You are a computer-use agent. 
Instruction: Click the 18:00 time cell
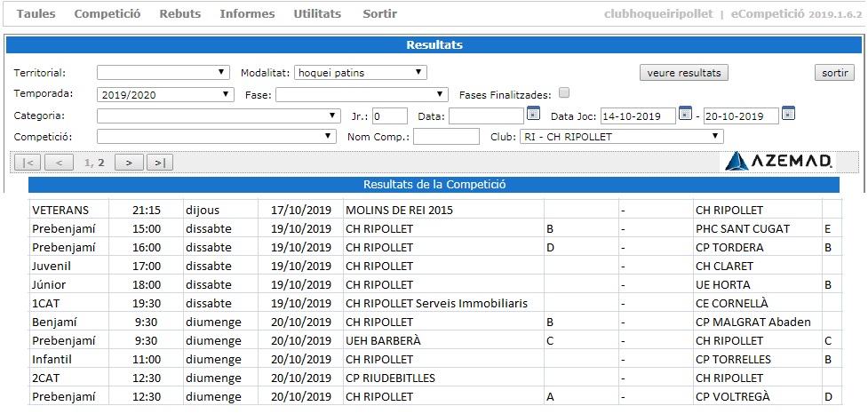tap(146, 285)
